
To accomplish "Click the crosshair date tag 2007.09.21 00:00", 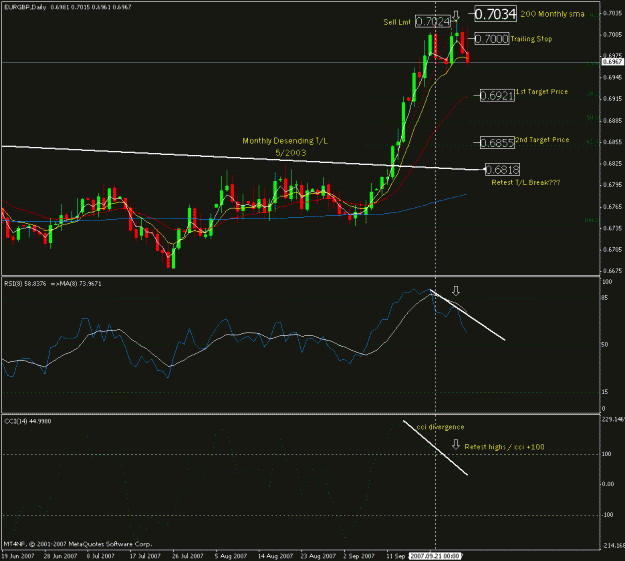I will coord(436,556).
